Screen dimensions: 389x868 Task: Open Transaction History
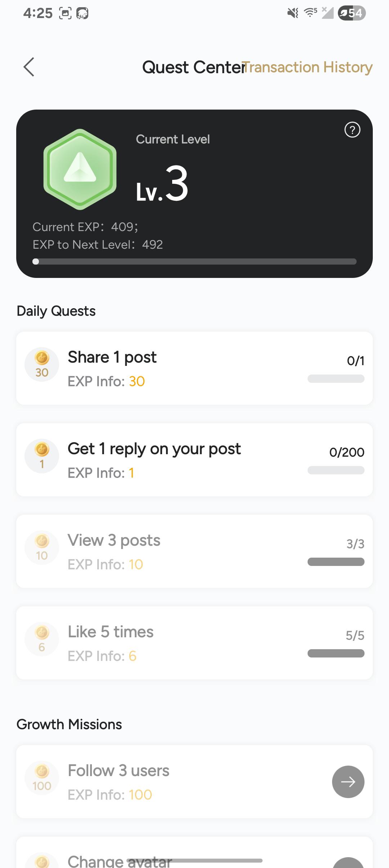point(308,67)
